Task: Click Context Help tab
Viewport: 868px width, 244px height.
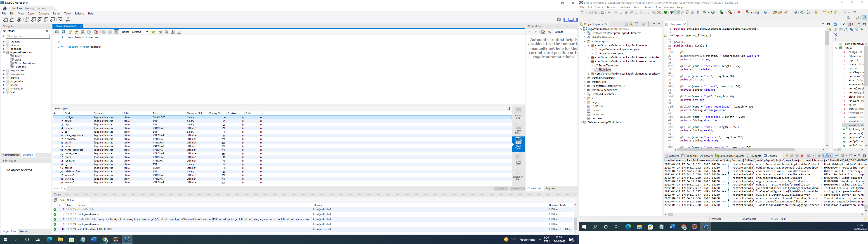Action: coord(534,188)
